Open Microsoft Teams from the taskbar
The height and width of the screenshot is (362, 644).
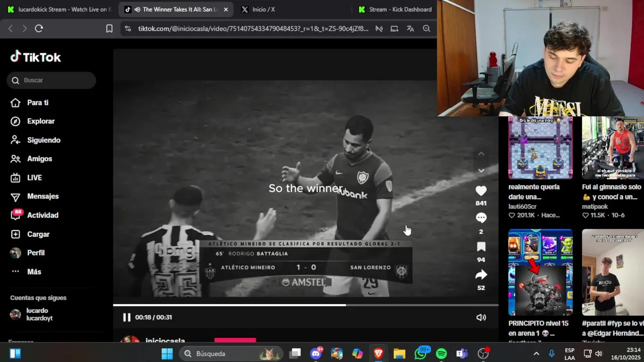(x=462, y=354)
